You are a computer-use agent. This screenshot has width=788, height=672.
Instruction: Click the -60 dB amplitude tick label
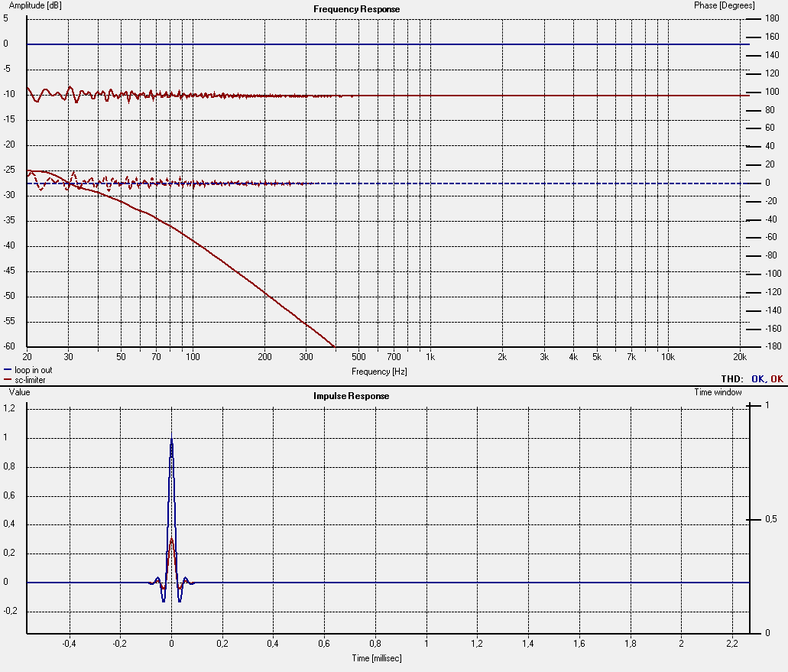[x=11, y=346]
